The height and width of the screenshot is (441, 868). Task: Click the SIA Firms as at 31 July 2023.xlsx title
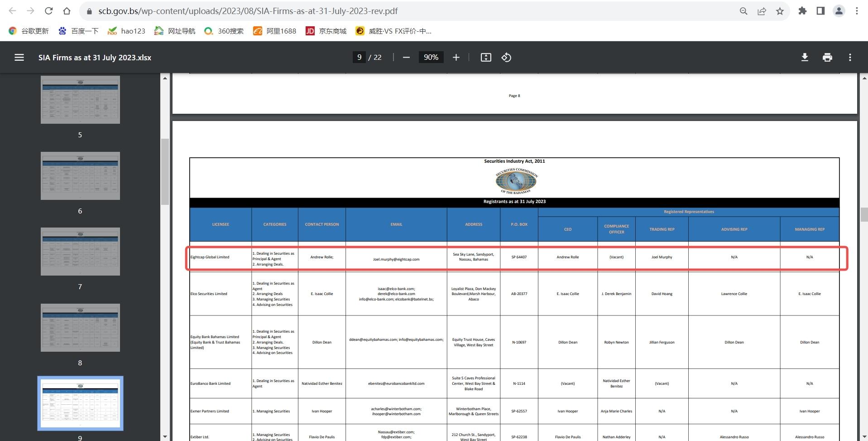click(95, 58)
